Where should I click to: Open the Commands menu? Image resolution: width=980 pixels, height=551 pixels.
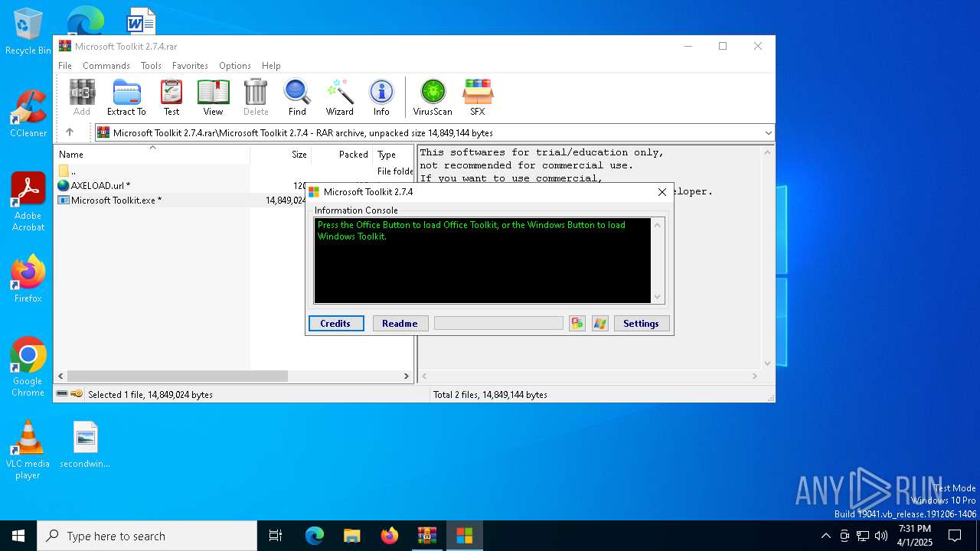click(x=106, y=66)
